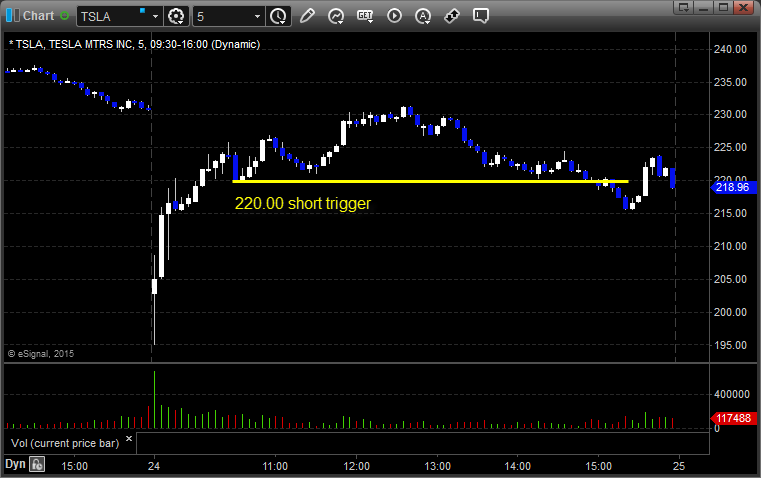The height and width of the screenshot is (478, 761).
Task: Click the interval field showing 5
Action: pos(223,16)
